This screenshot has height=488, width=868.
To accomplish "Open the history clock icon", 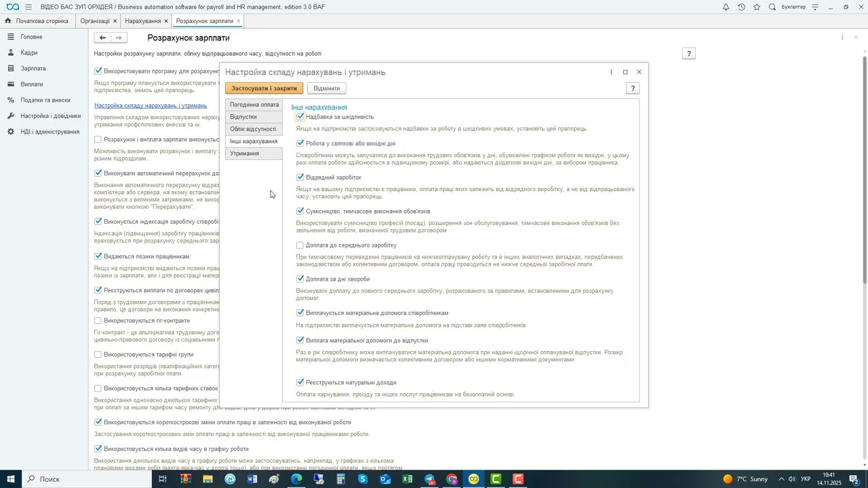I will point(741,7).
